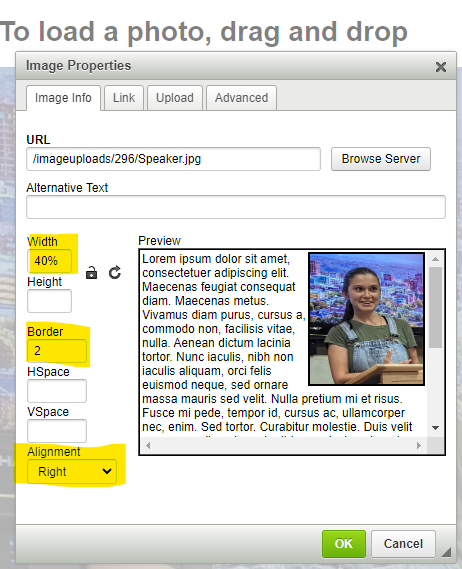This screenshot has height=569, width=462.
Task: Click the Browse Server button
Action: [381, 159]
